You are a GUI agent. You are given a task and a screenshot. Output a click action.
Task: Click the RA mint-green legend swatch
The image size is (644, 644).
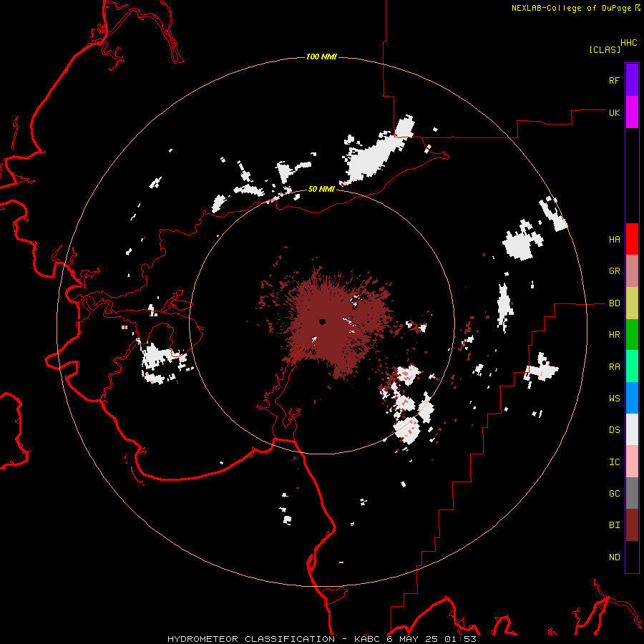[x=632, y=366]
